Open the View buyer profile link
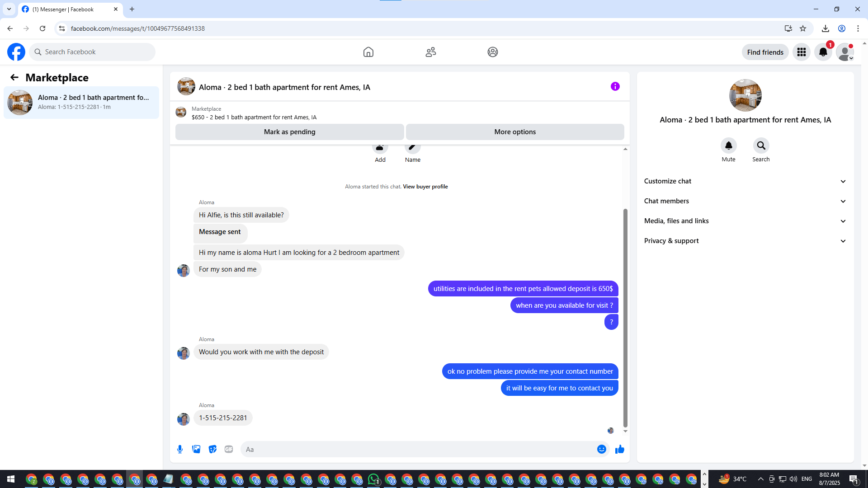 coord(425,187)
